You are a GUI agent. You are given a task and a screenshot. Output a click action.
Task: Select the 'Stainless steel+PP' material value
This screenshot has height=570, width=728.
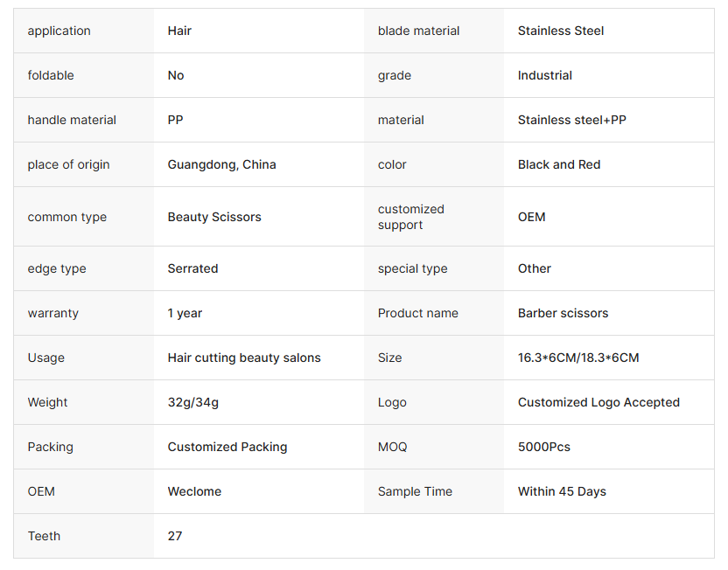[x=571, y=120]
